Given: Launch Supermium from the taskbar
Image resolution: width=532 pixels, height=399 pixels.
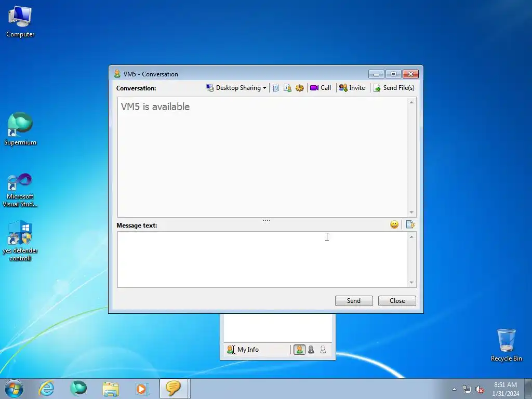Looking at the screenshot, I should coord(78,389).
